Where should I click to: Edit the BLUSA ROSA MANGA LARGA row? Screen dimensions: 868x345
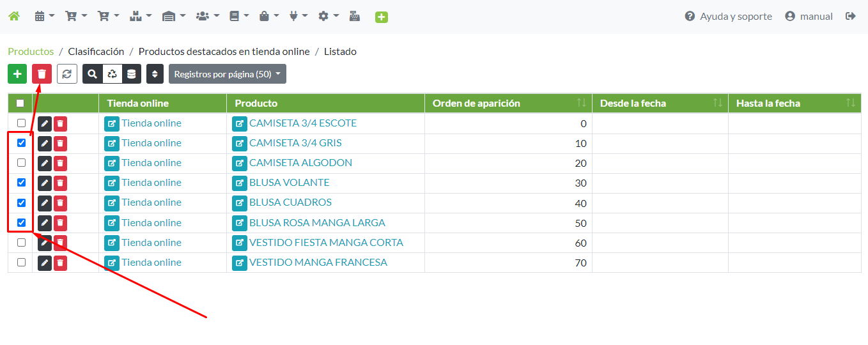[45, 223]
